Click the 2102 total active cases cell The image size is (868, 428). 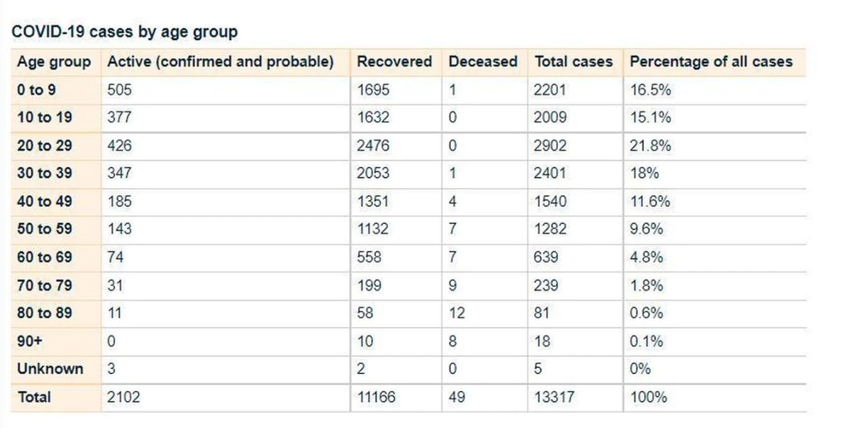(123, 397)
